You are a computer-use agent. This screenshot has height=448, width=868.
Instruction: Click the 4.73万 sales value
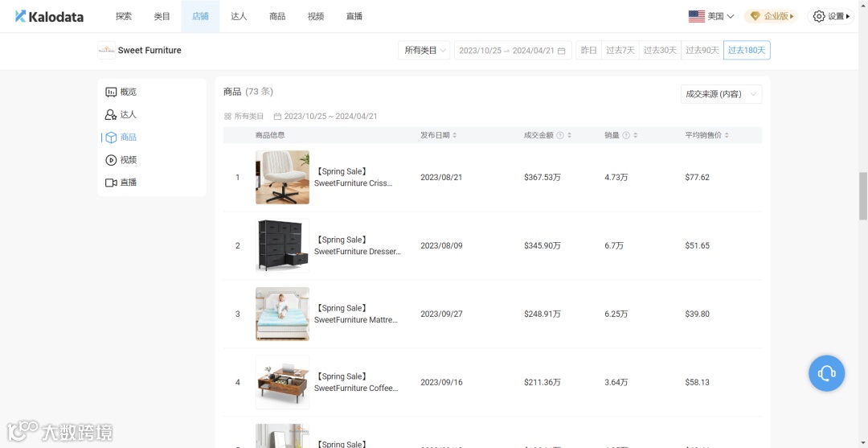click(x=616, y=177)
